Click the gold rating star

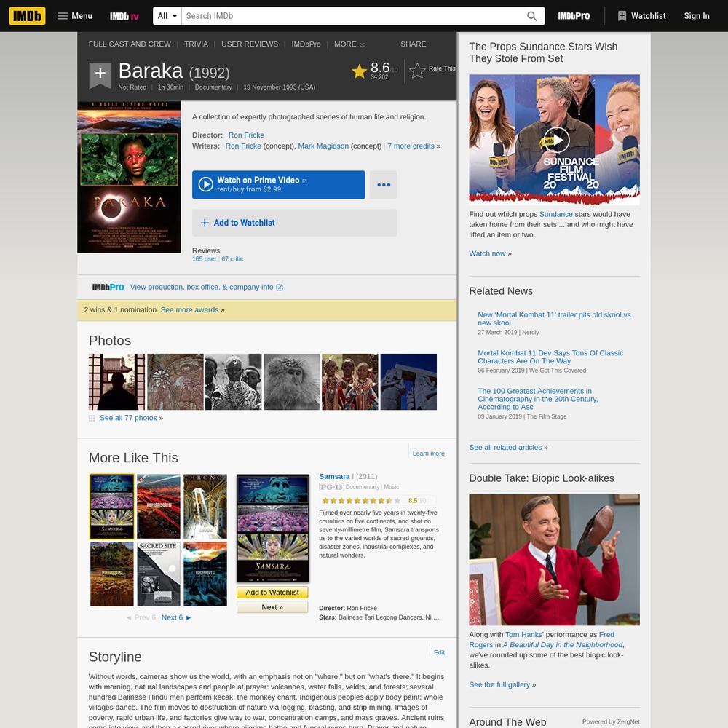tap(359, 71)
